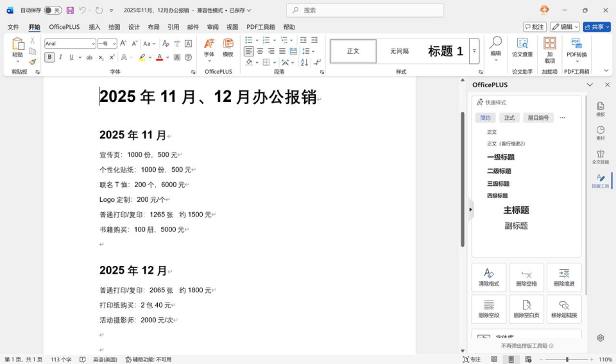Open the font size (一号) dropdown
This screenshot has height=364, width=616.
(x=114, y=44)
